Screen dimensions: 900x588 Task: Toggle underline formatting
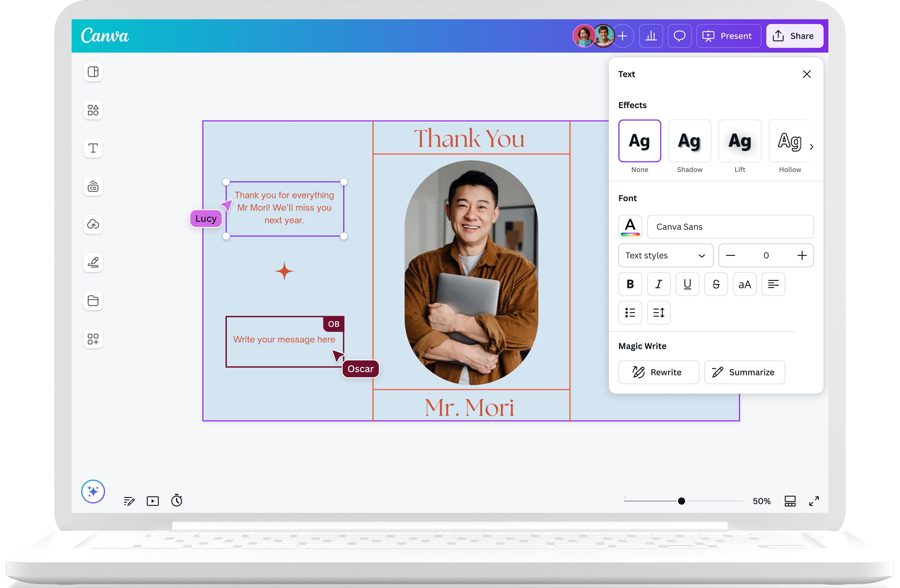(x=687, y=284)
